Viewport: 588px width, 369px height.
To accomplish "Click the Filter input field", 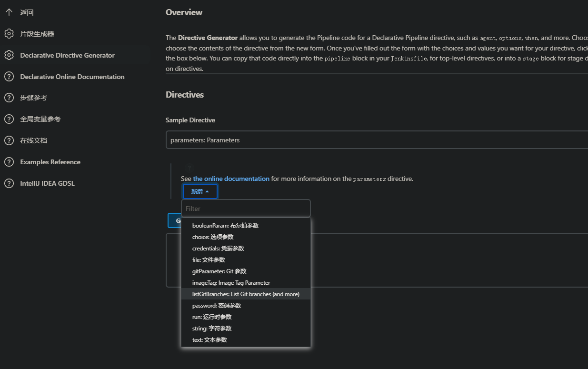I will 246,209.
